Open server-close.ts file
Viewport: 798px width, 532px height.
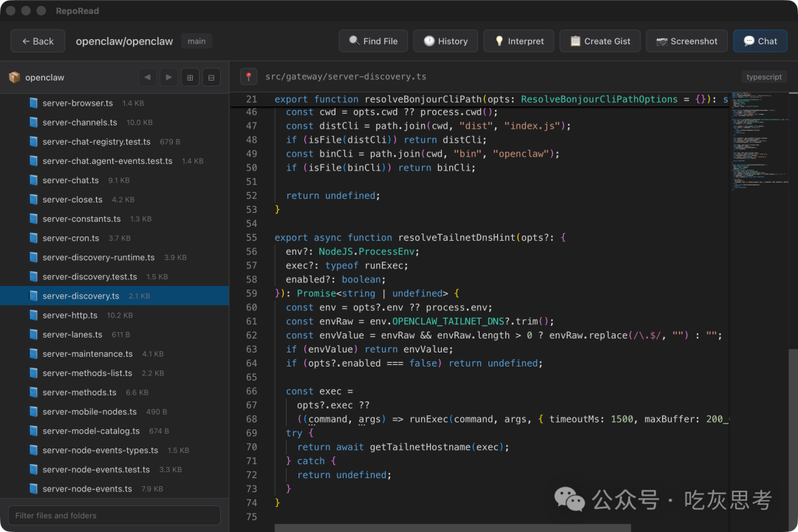click(x=115, y=199)
